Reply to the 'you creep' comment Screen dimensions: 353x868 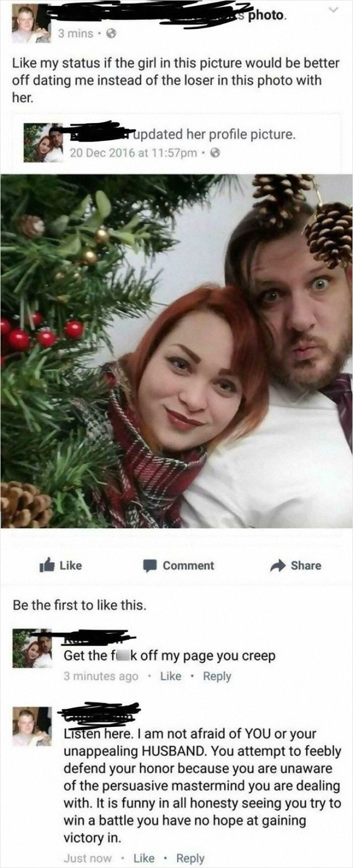[x=217, y=676]
